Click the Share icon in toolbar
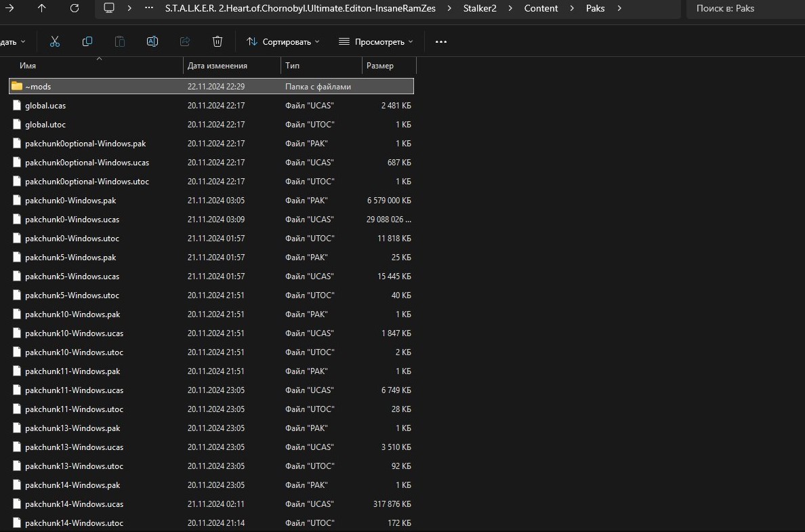Image resolution: width=805 pixels, height=532 pixels. [x=185, y=42]
